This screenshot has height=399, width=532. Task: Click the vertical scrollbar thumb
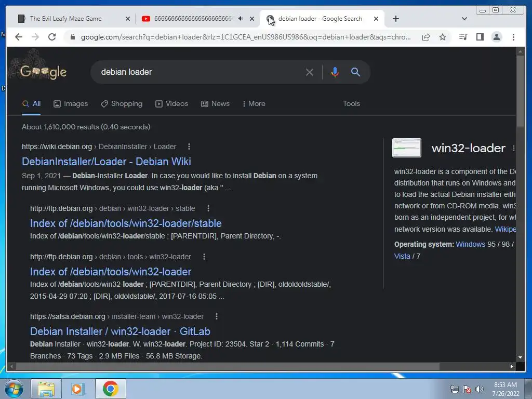coord(520,91)
